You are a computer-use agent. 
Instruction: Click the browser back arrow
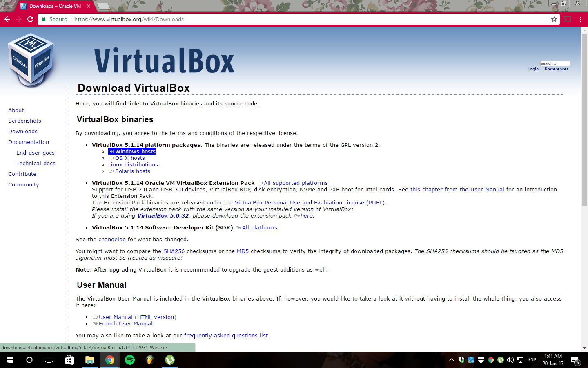point(7,19)
